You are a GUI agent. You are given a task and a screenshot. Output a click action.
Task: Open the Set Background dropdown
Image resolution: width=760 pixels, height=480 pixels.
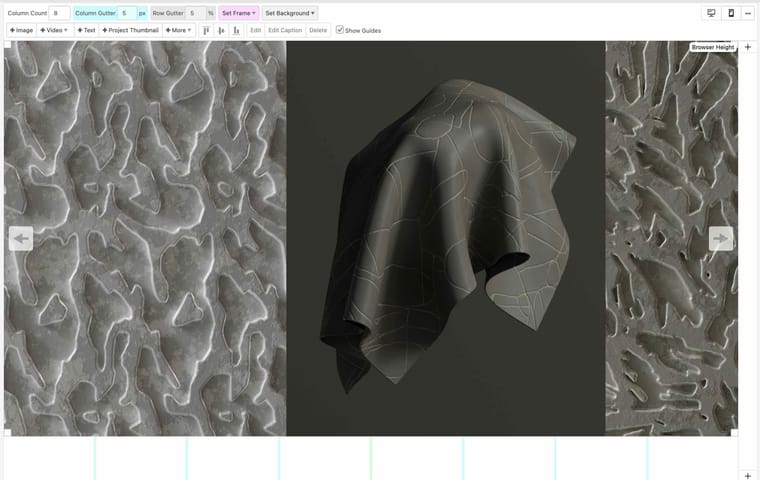[x=290, y=13]
